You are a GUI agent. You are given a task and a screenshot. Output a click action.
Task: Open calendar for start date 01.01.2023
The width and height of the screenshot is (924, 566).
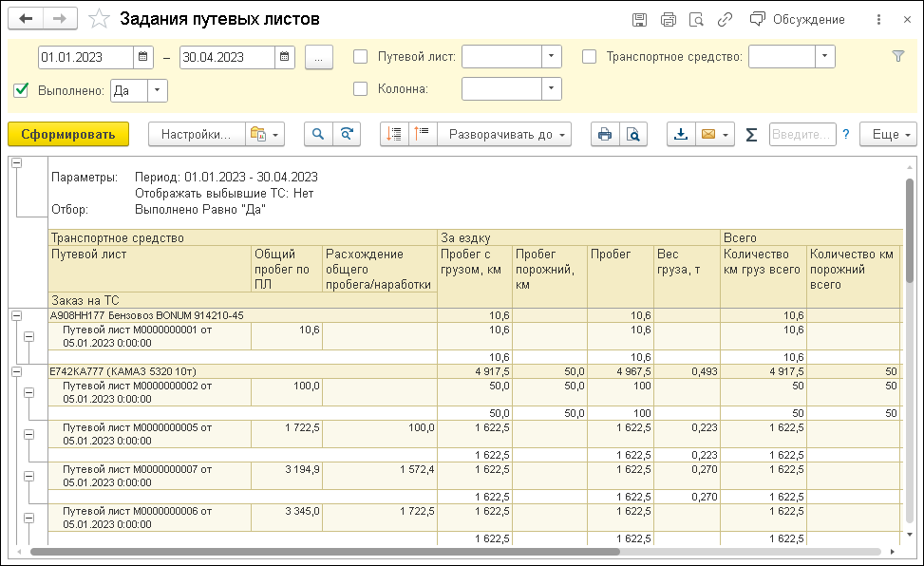[143, 57]
